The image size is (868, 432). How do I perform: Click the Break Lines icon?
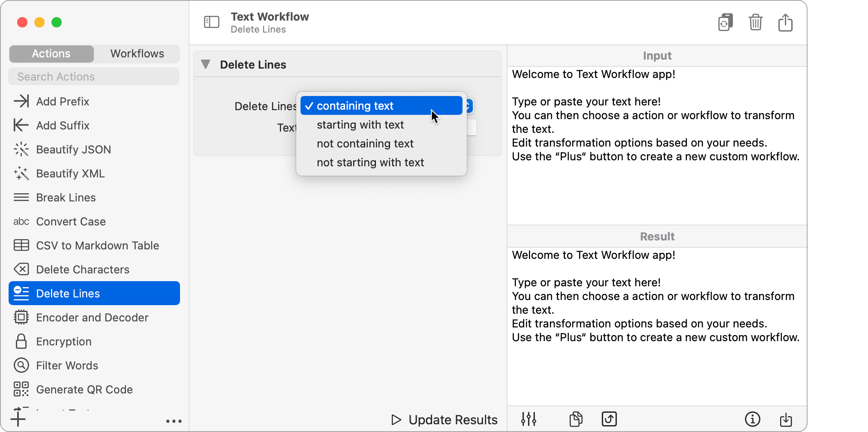21,197
